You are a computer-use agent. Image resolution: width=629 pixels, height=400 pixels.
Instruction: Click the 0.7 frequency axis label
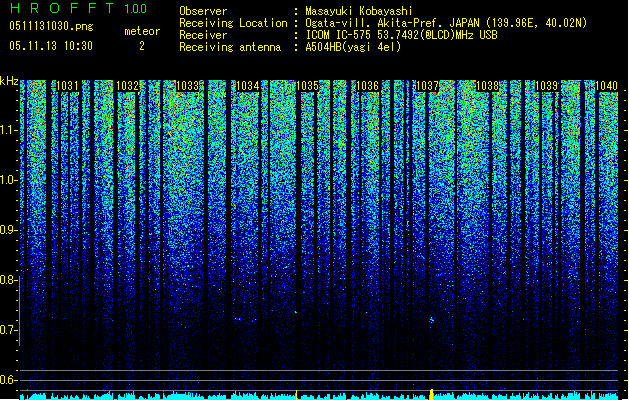pyautogui.click(x=8, y=330)
